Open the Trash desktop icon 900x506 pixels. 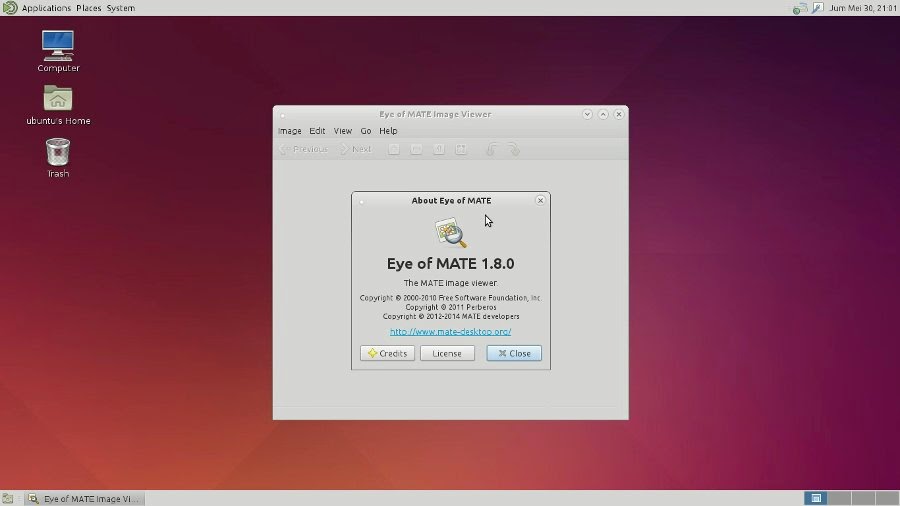[58, 158]
